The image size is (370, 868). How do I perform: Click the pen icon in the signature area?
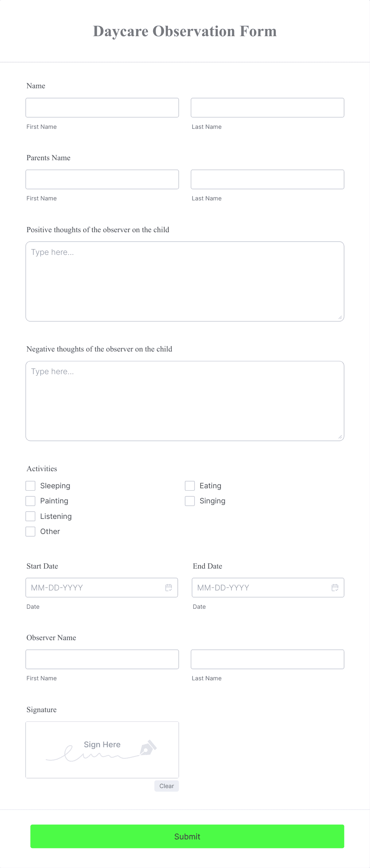click(148, 748)
